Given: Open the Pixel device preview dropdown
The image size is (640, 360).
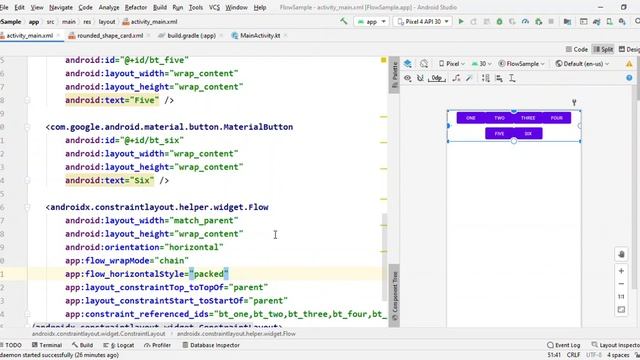Looking at the screenshot, I should (451, 64).
